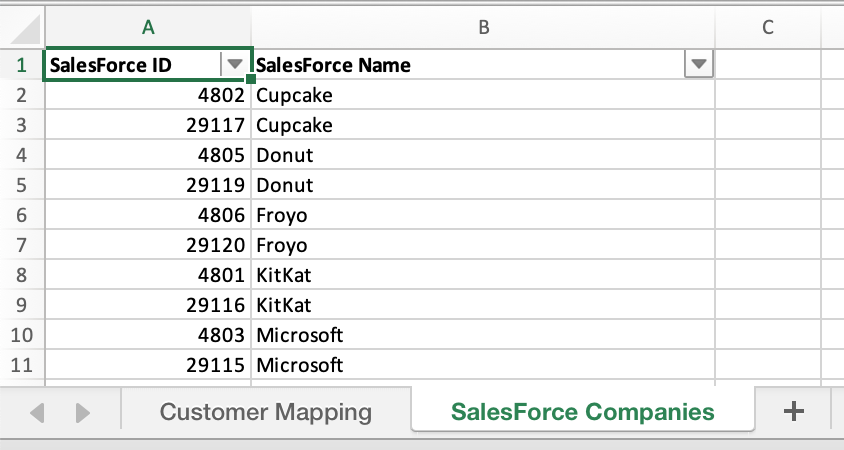Go to previous sheet with left arrow

click(x=37, y=413)
